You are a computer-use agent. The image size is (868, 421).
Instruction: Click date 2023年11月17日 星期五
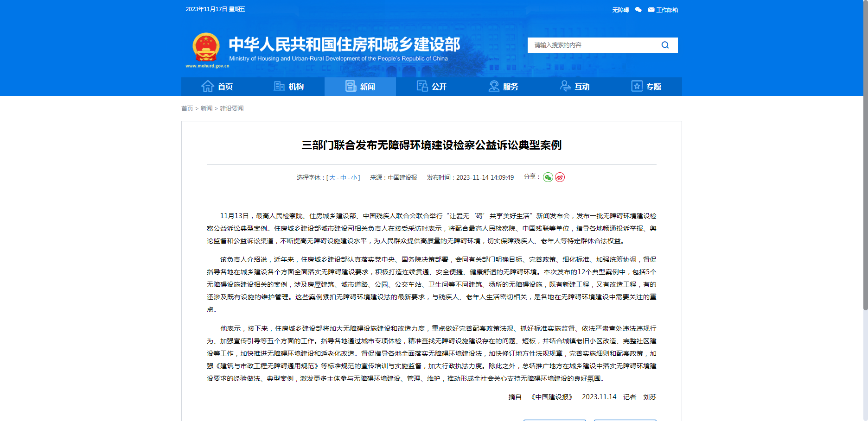click(x=215, y=9)
